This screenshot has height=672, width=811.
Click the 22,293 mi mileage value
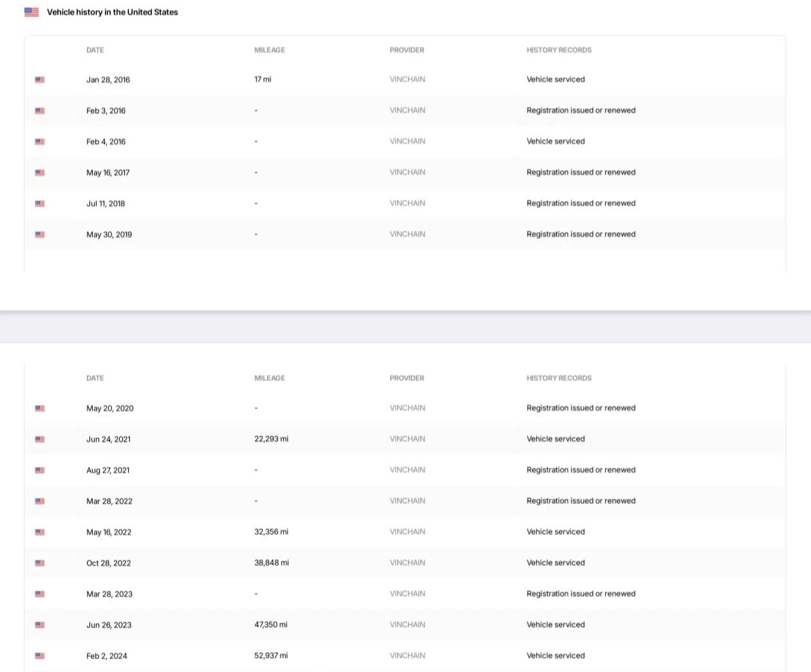tap(271, 439)
